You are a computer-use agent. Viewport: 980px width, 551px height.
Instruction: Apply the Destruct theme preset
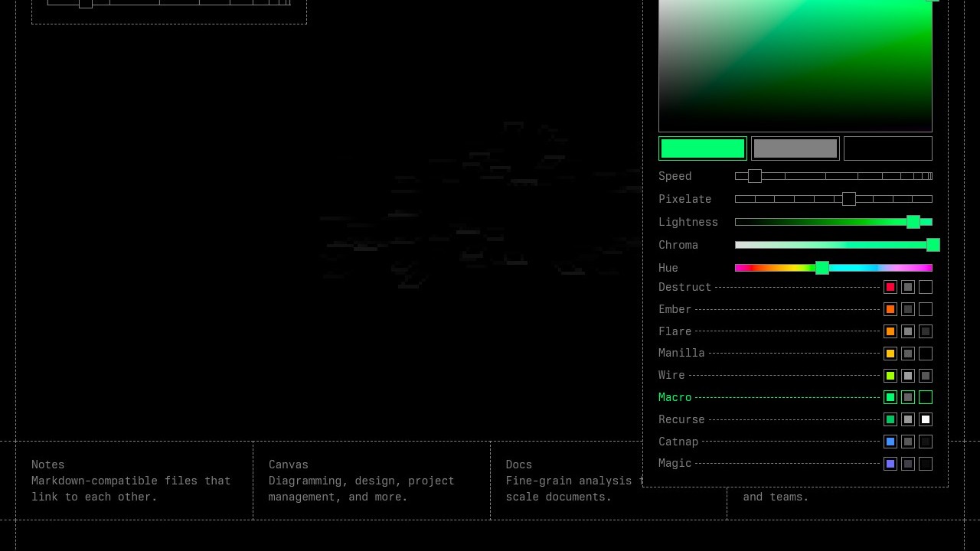tap(684, 287)
